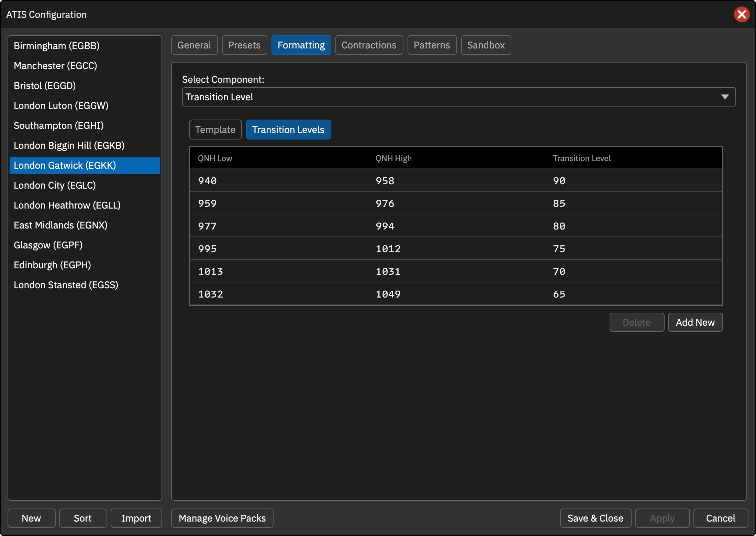Image resolution: width=756 pixels, height=536 pixels.
Task: Click the QNH High column header
Action: (x=456, y=158)
